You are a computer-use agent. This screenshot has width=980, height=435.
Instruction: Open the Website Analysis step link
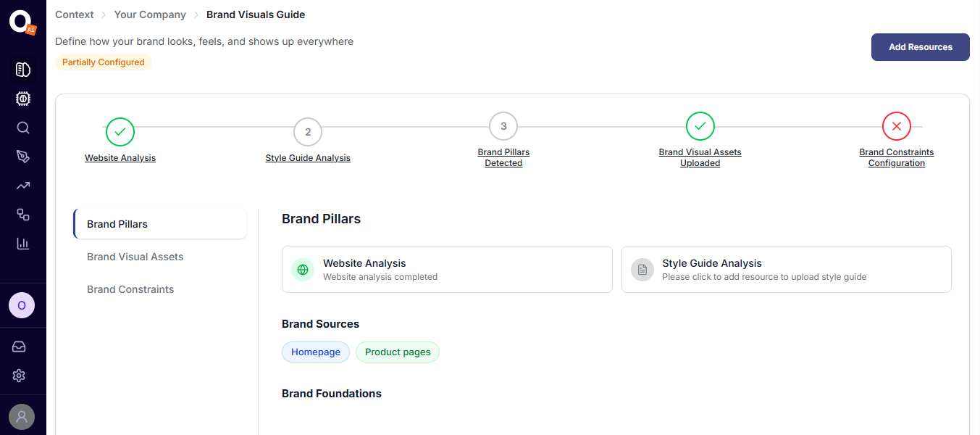[120, 158]
